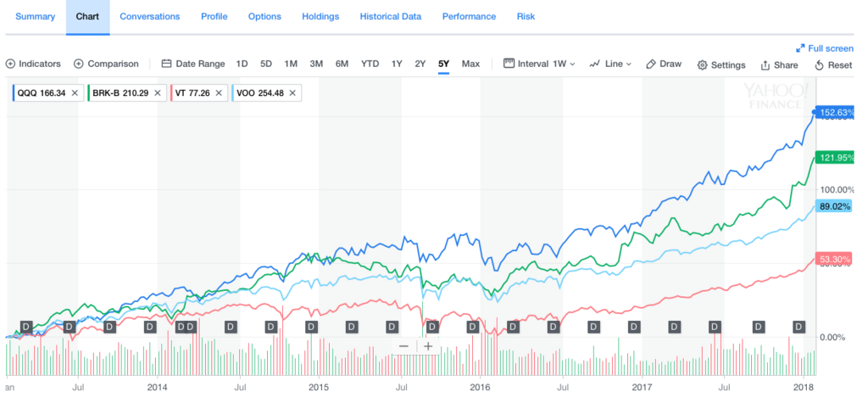This screenshot has width=868, height=398.
Task: Open the Holdings tab
Action: [x=320, y=17]
